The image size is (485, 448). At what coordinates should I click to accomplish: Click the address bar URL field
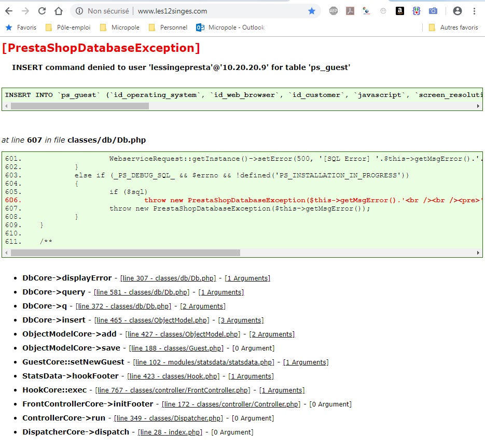click(x=218, y=11)
